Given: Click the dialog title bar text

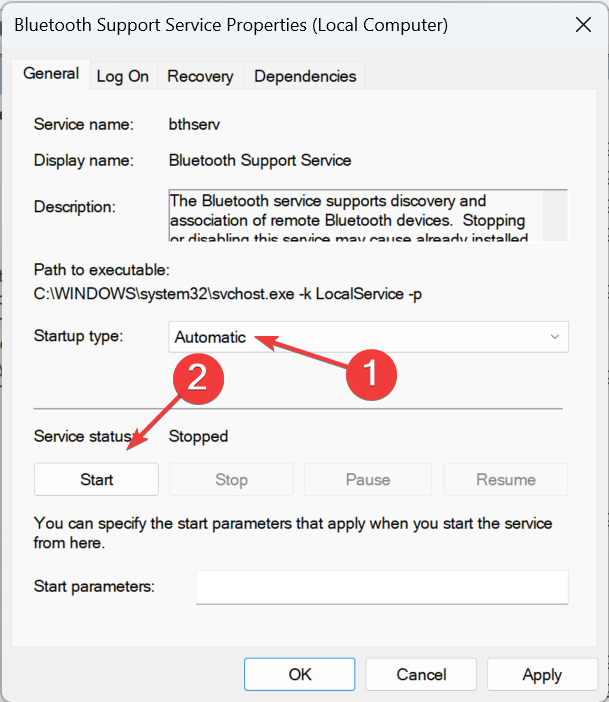Looking at the screenshot, I should click(x=231, y=25).
